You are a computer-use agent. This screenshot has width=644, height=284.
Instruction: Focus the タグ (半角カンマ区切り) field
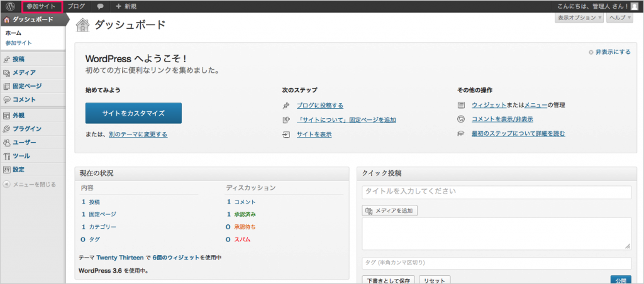[x=497, y=263]
